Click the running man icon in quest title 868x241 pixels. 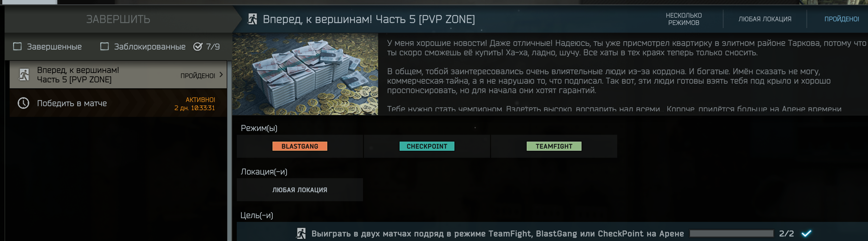(x=252, y=19)
